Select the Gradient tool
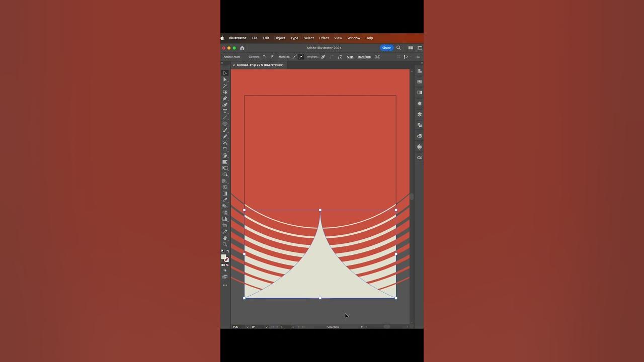 click(225, 194)
